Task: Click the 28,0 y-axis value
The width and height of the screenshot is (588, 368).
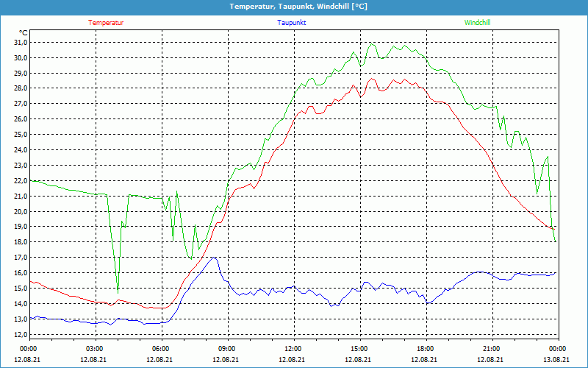Action: pyautogui.click(x=21, y=88)
